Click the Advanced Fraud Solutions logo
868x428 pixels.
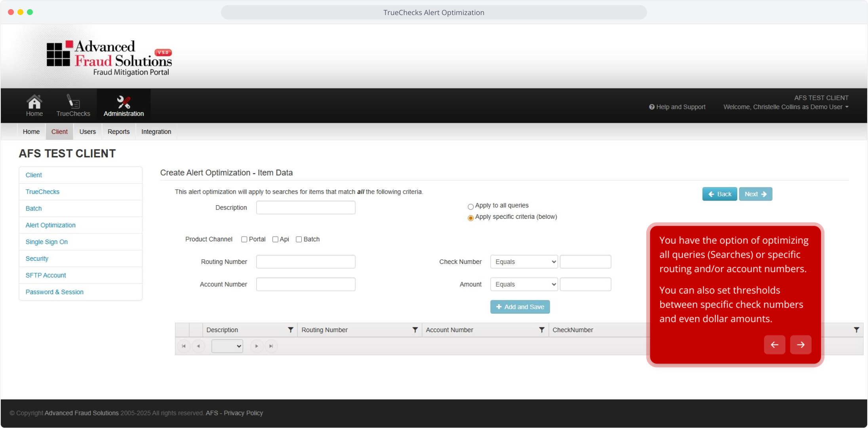[109, 58]
